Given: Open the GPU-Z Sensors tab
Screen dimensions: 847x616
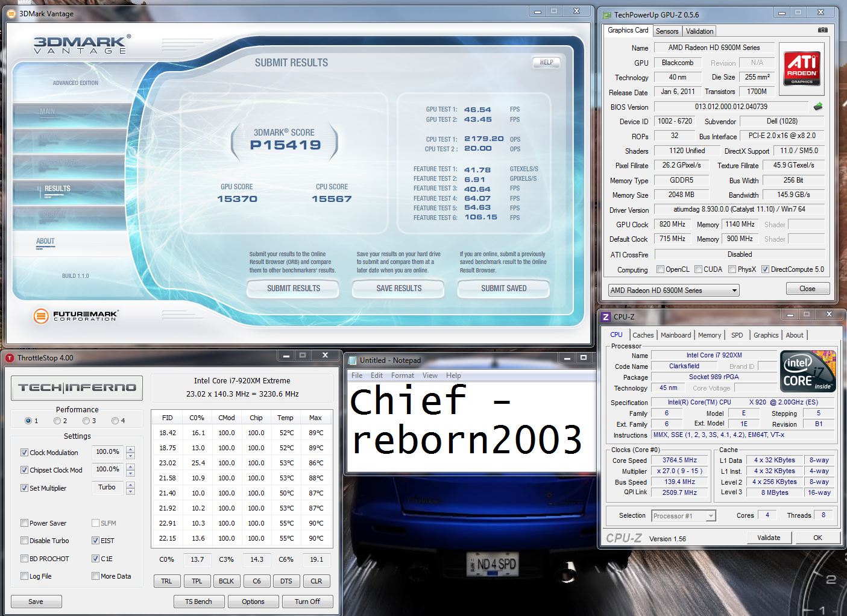Looking at the screenshot, I should pos(667,31).
